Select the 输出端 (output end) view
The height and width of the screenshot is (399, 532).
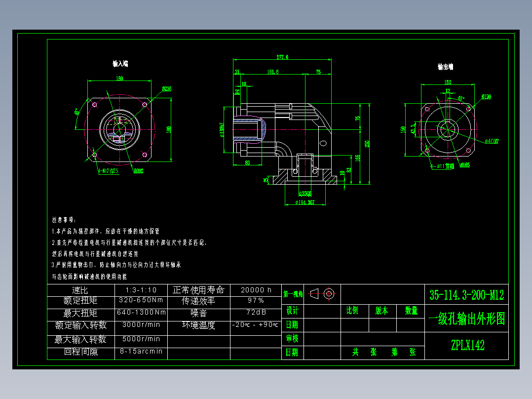[x=448, y=129]
